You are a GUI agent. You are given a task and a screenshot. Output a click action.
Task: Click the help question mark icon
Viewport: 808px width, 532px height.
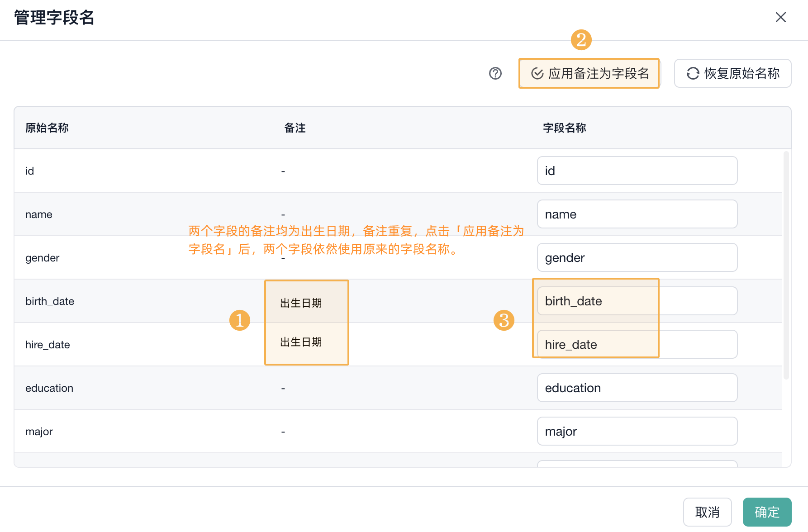pos(495,73)
